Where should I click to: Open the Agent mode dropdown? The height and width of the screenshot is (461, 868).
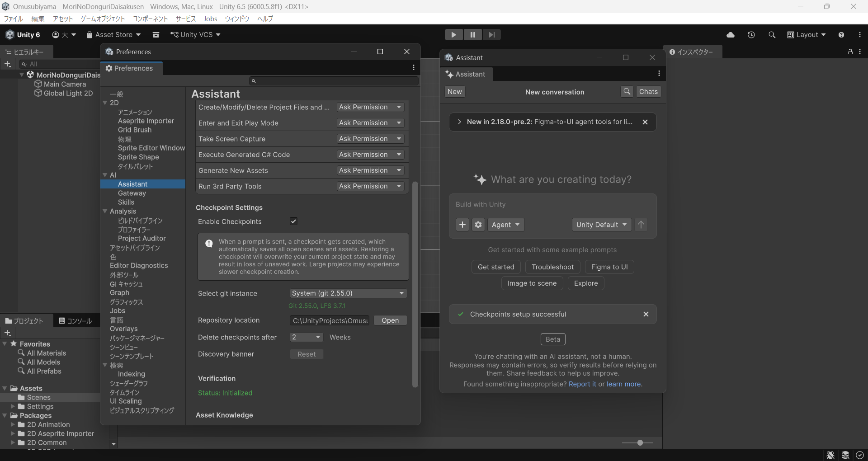pyautogui.click(x=506, y=225)
